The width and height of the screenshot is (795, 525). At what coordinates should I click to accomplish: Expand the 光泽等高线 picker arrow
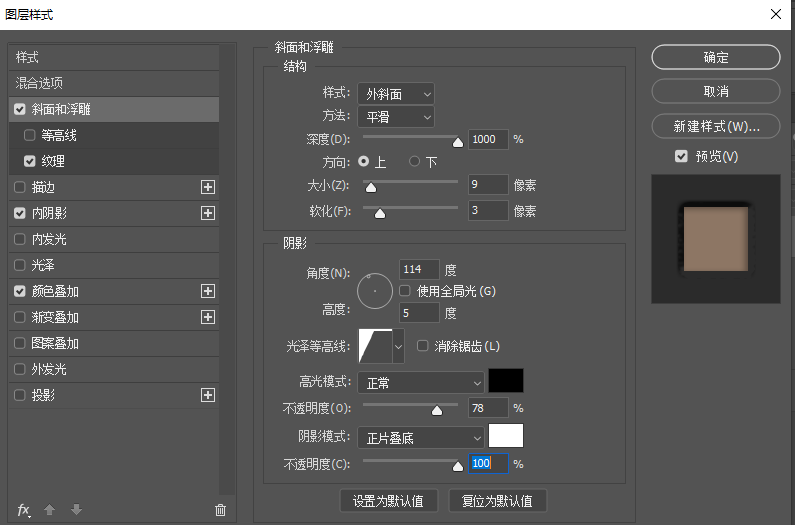[x=399, y=346]
